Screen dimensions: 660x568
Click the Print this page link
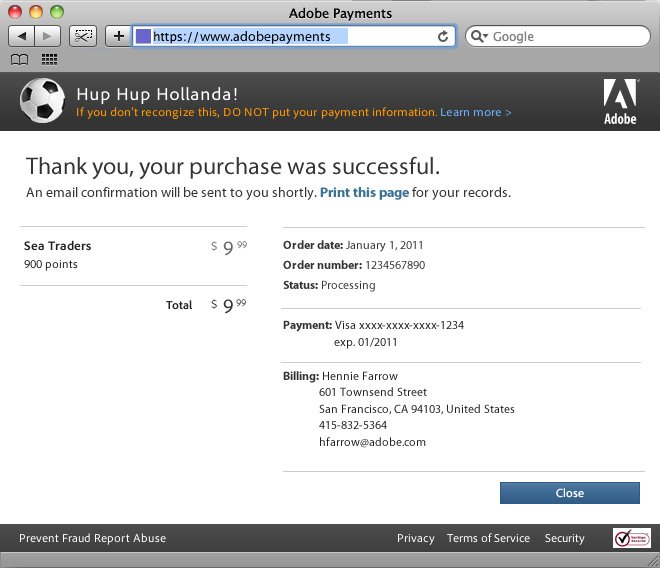coord(364,192)
